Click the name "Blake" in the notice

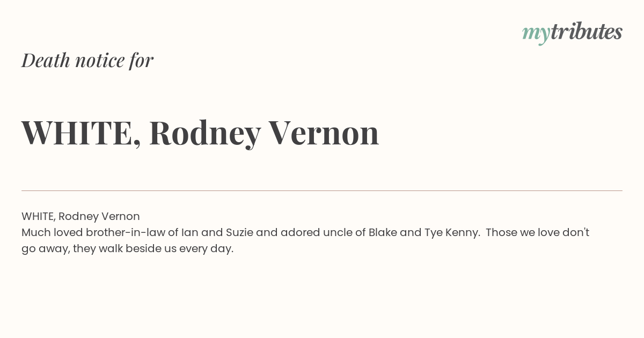pyautogui.click(x=382, y=232)
